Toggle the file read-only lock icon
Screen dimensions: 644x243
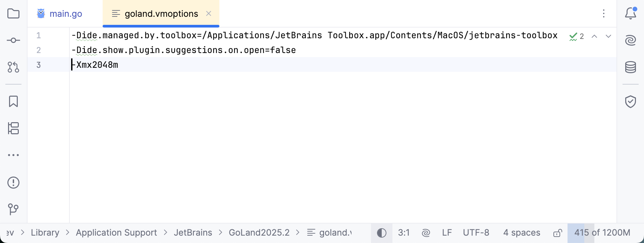click(x=557, y=233)
